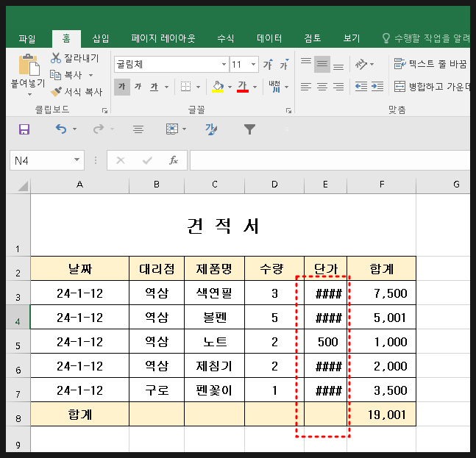Screen dimensions: 476x458
Task: Open the View (보기) tab
Action: [351, 38]
